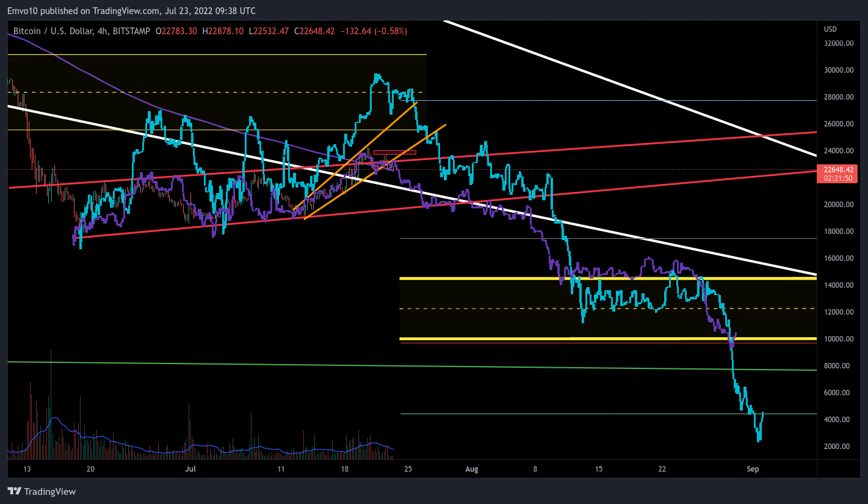Click the '13' date on time axis
The width and height of the screenshot is (868, 504).
pyautogui.click(x=26, y=469)
